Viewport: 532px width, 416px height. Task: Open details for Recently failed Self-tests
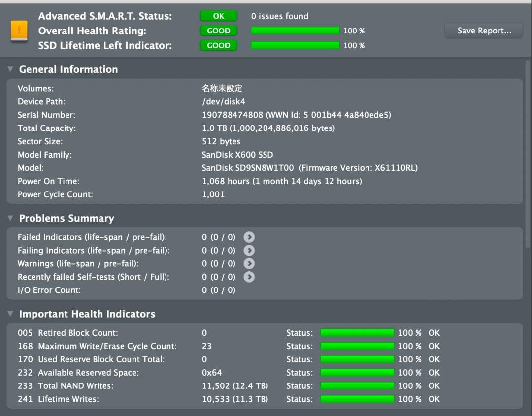click(249, 277)
